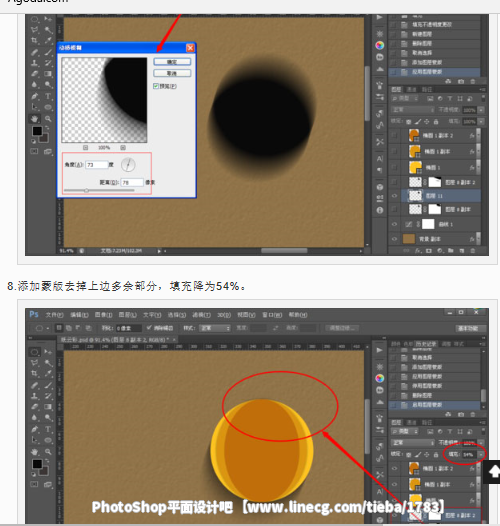The height and width of the screenshot is (526, 500).
Task: Open fill arrow in motion blur screenshot layers
Action: (481, 121)
